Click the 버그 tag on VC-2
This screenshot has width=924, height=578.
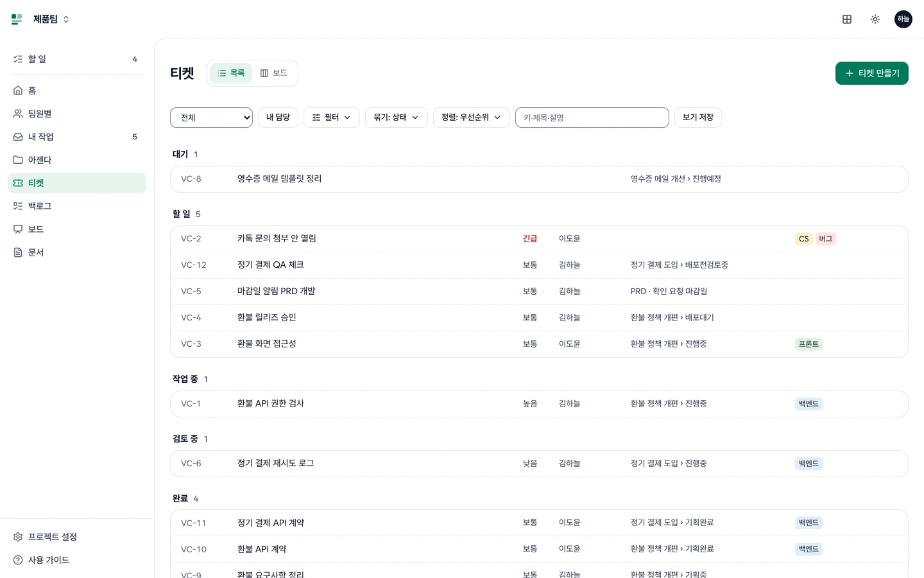(825, 239)
